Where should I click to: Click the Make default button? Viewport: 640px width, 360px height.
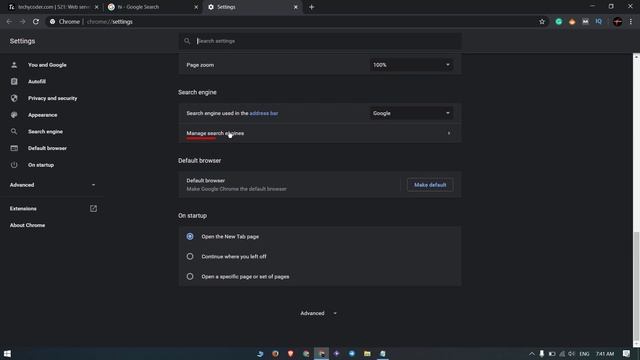pyautogui.click(x=430, y=185)
